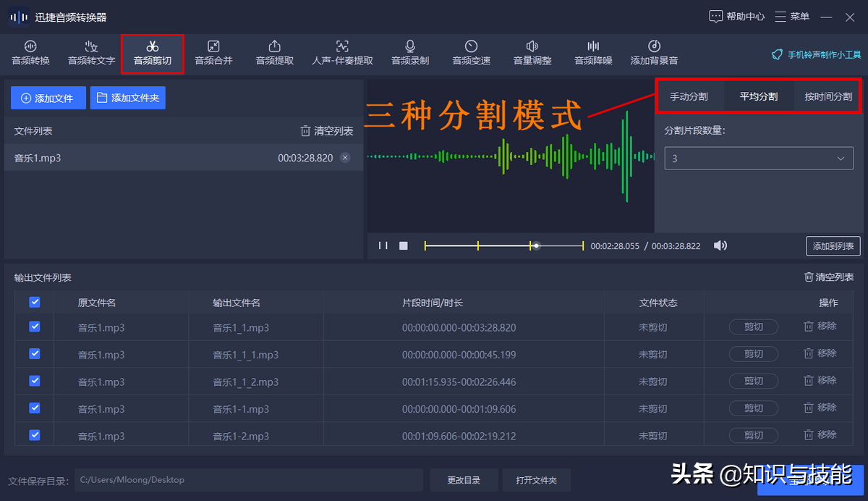The image size is (868, 501).
Task: Click the 添加文件 add file button
Action: pos(48,98)
